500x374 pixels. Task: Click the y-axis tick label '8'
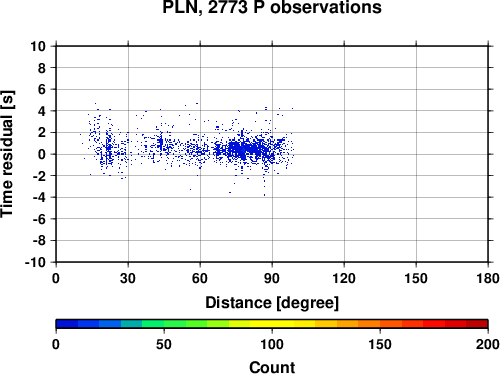pyautogui.click(x=42, y=68)
